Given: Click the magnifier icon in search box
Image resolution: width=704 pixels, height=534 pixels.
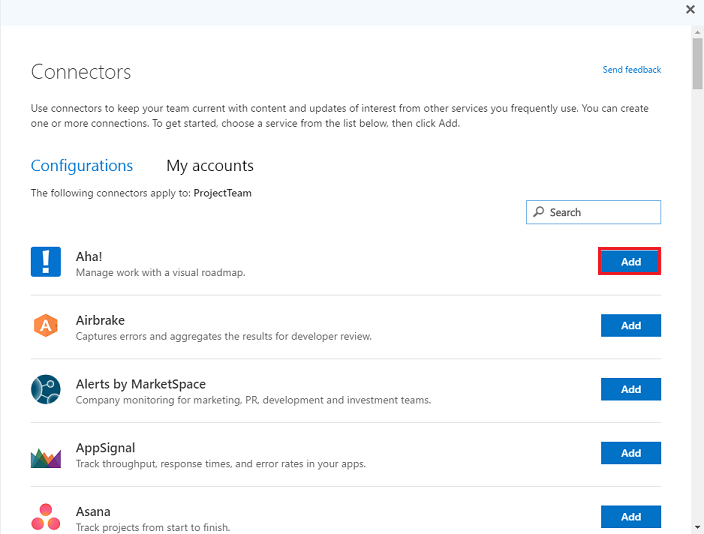Looking at the screenshot, I should [539, 212].
